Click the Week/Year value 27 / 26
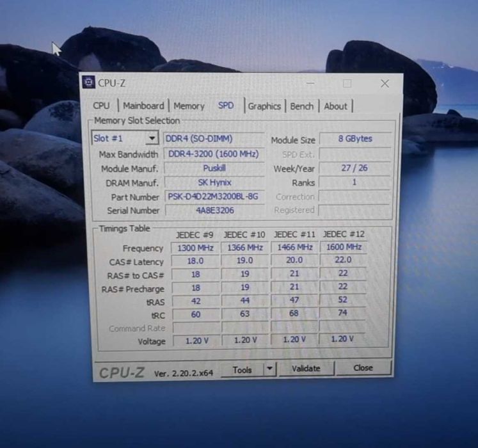The width and height of the screenshot is (478, 448). click(355, 168)
